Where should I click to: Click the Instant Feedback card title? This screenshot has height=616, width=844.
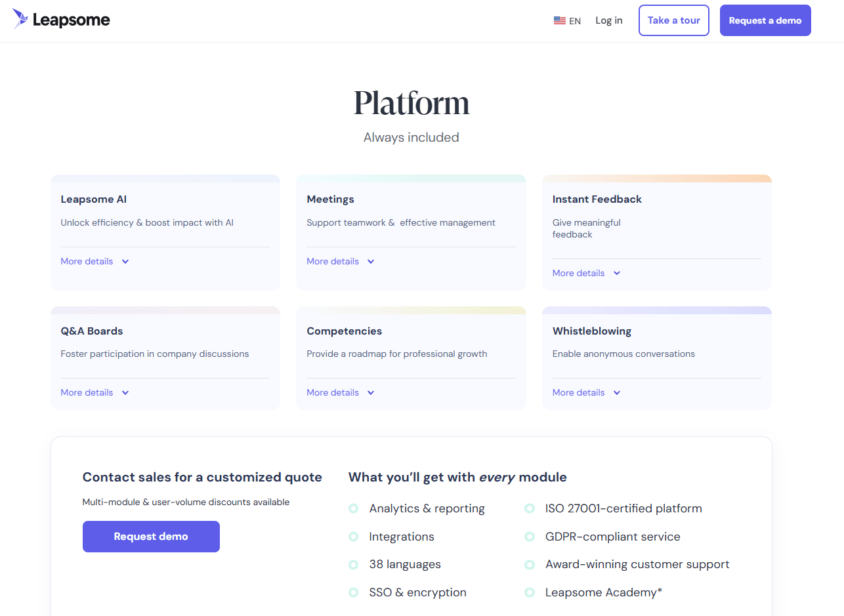[597, 199]
